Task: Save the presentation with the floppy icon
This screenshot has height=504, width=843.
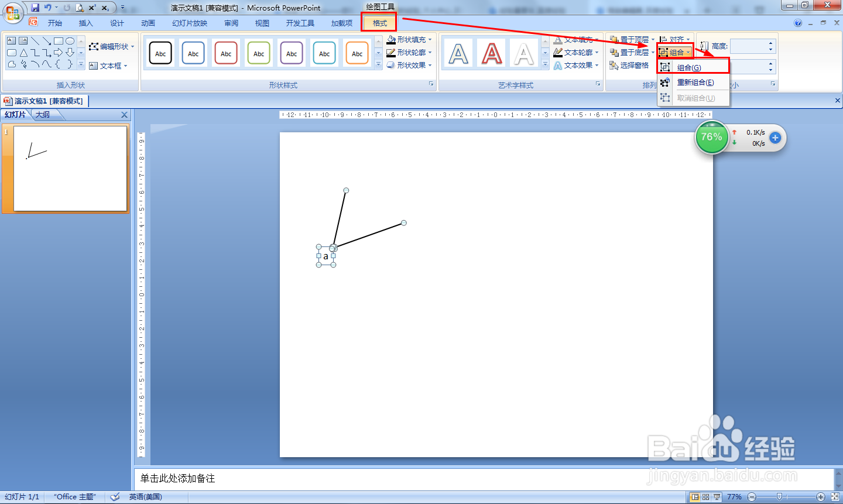Action: (x=35, y=8)
